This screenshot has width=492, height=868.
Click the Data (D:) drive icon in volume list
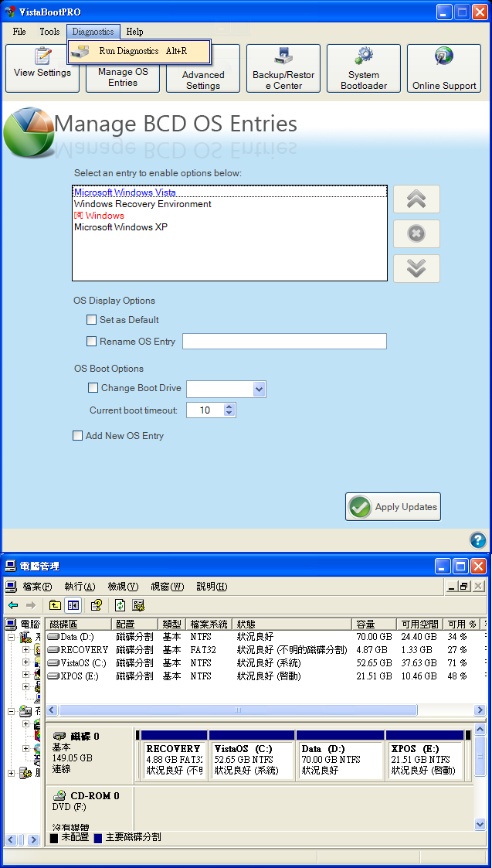[x=54, y=637]
